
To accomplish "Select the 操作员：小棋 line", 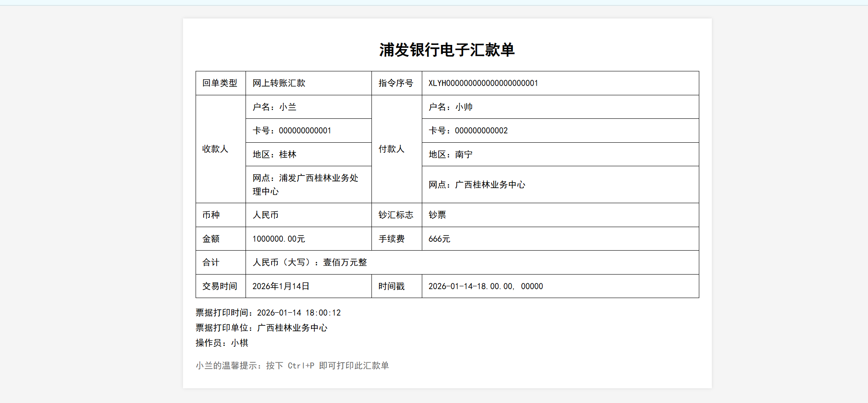I will click(x=222, y=343).
